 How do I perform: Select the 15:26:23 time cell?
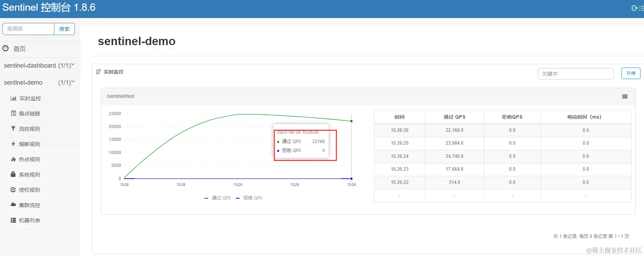pos(400,169)
